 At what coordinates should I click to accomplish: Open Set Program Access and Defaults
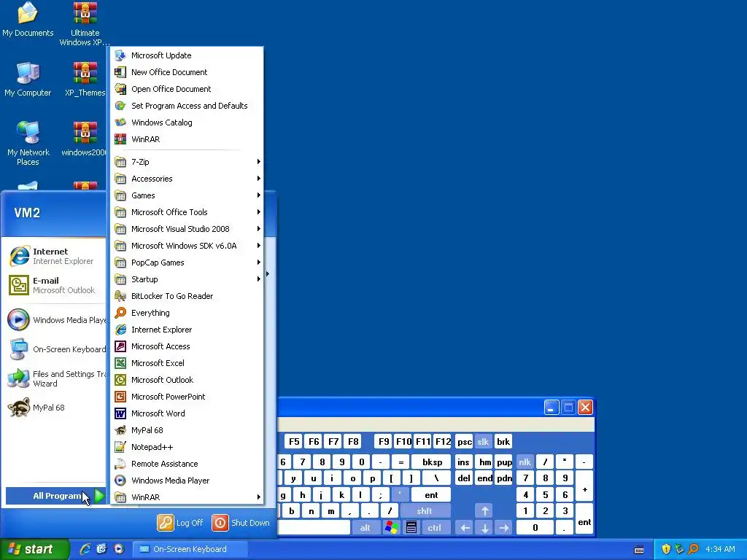click(x=187, y=106)
